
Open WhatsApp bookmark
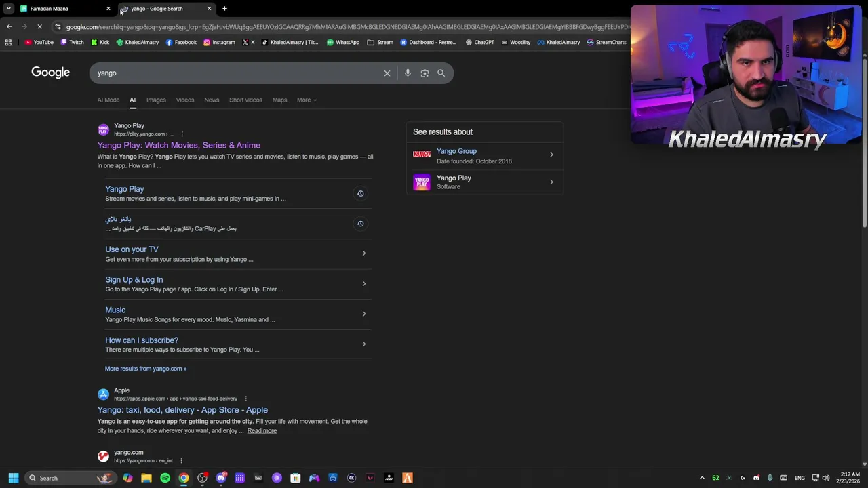(342, 42)
